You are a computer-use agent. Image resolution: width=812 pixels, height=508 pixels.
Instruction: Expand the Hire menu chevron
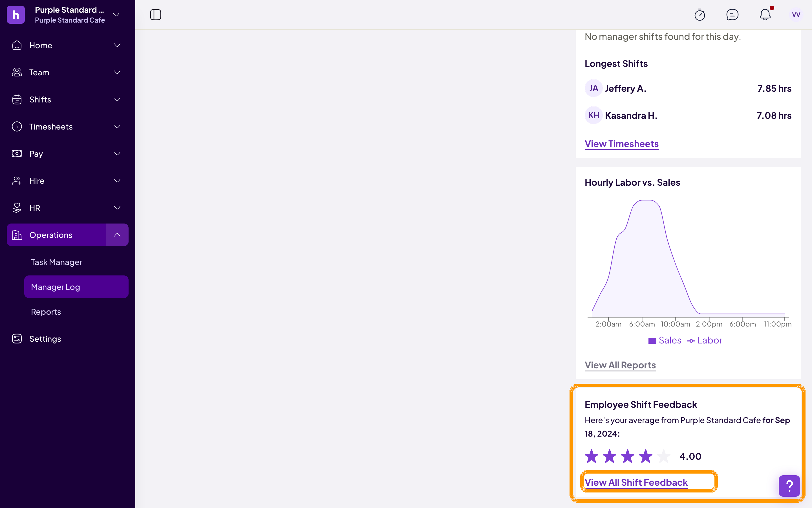[117, 181]
